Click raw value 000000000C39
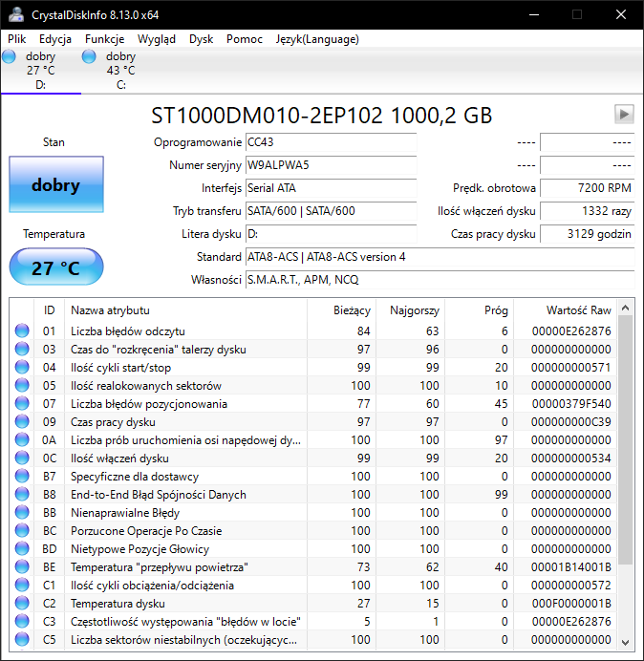 [x=571, y=422]
